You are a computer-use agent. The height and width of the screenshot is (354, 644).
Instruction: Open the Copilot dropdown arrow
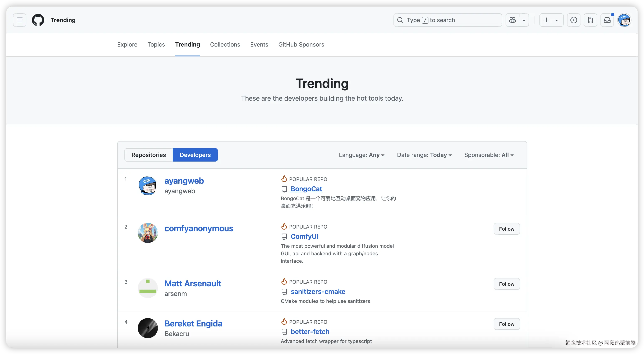pos(524,20)
